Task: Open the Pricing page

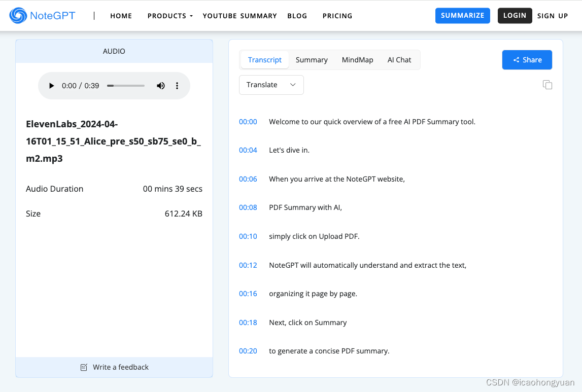Action: tap(337, 16)
